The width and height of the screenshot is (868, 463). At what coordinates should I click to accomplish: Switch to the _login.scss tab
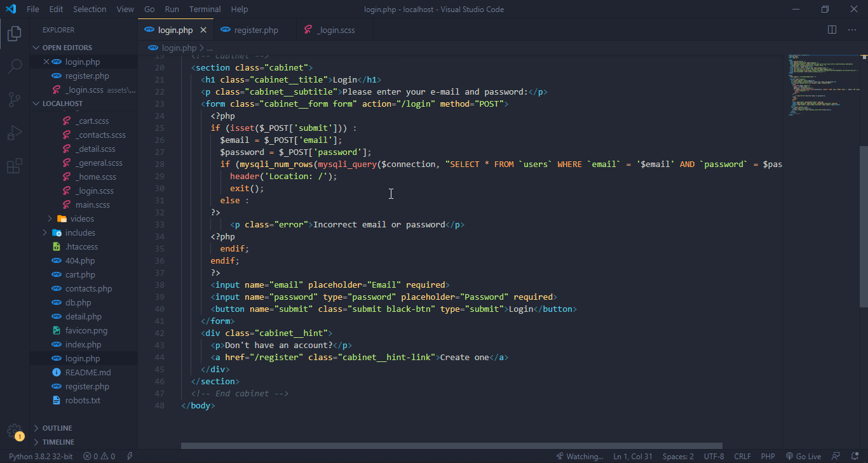click(x=335, y=30)
